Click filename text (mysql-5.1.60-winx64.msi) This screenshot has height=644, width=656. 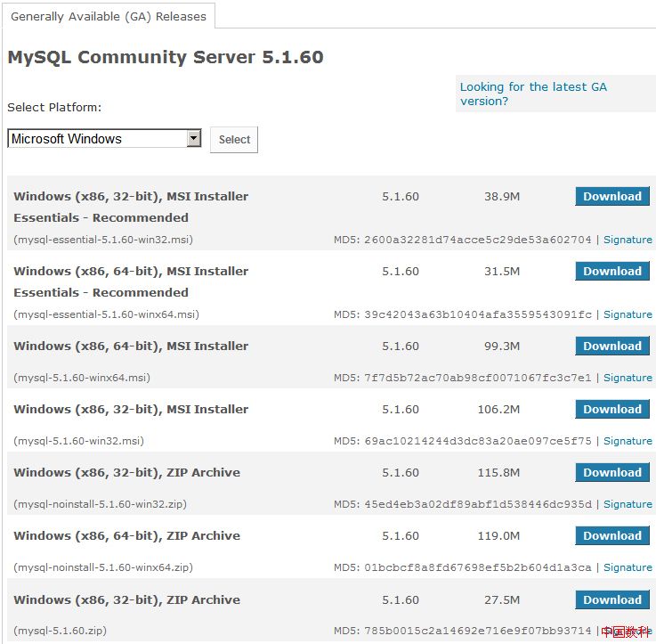pyautogui.click(x=82, y=378)
